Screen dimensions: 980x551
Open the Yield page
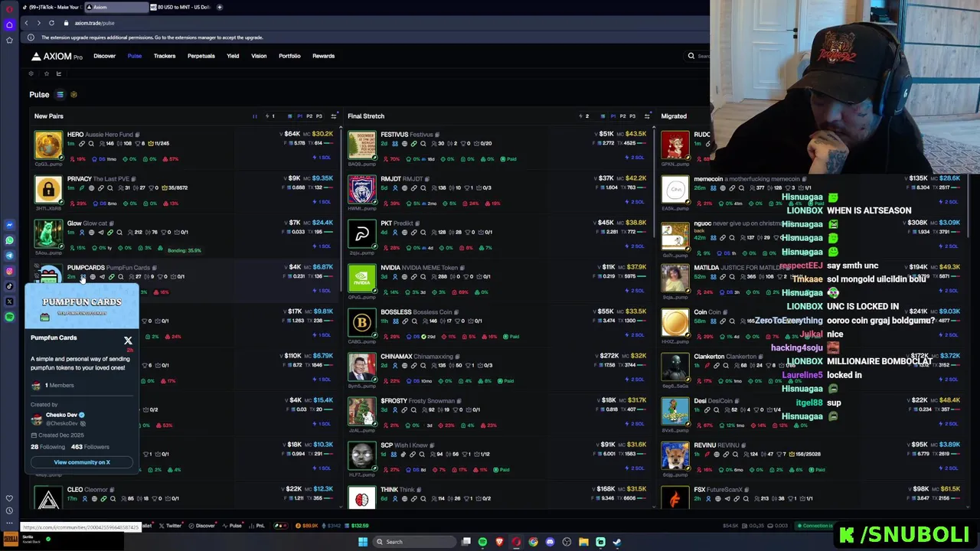point(233,56)
